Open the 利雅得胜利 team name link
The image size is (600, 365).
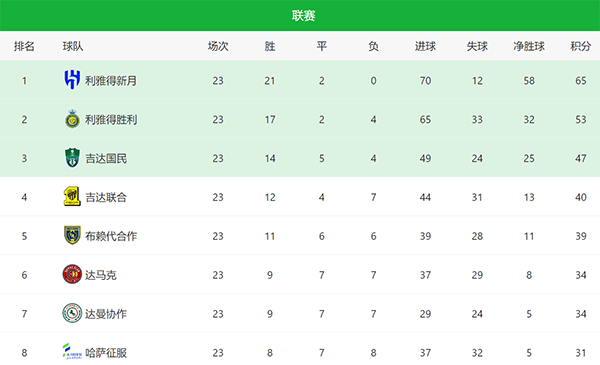tap(111, 120)
